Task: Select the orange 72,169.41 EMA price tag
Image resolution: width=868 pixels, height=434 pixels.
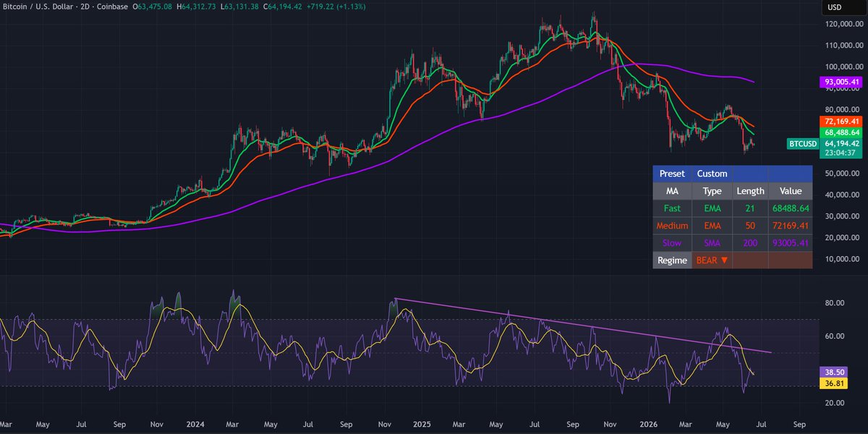Action: click(841, 121)
